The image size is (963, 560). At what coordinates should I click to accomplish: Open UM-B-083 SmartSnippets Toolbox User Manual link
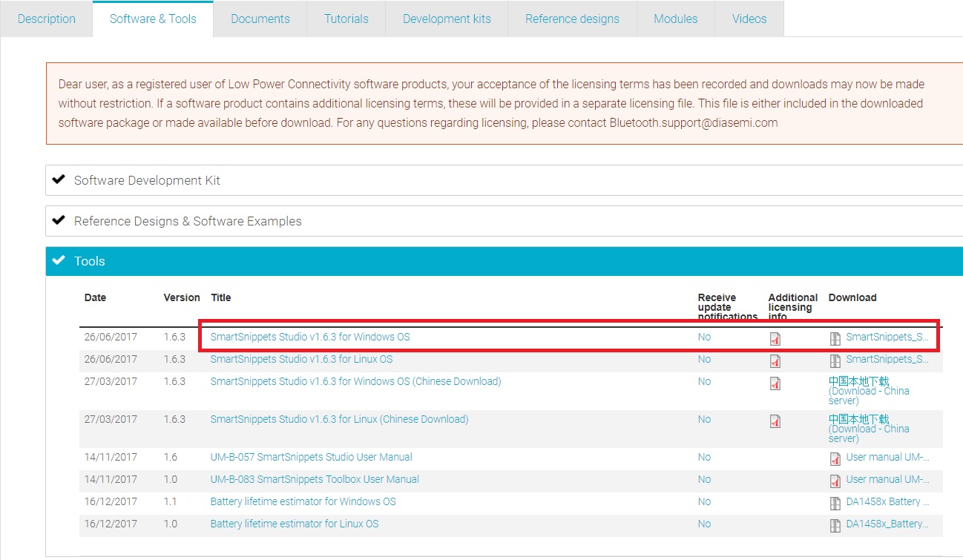point(315,479)
